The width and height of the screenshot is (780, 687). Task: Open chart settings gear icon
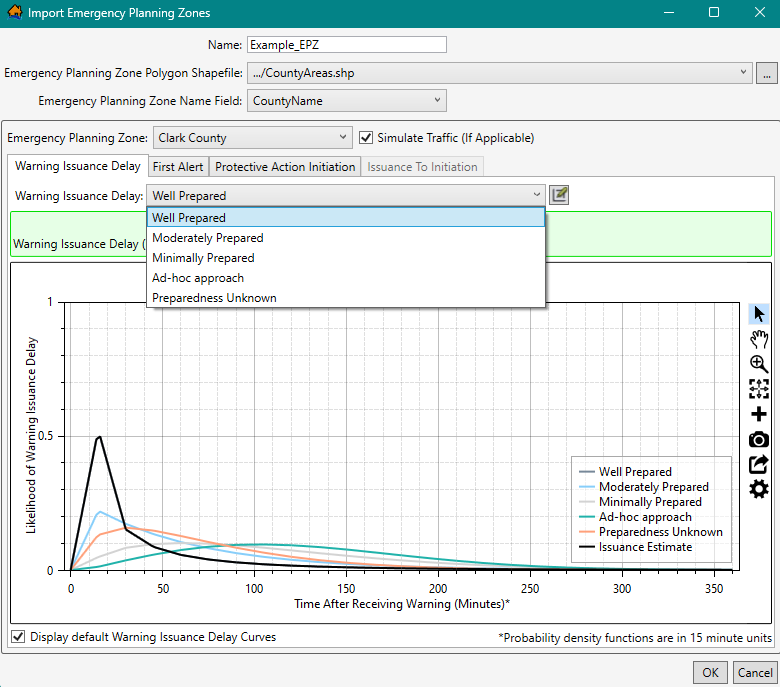[x=759, y=489]
